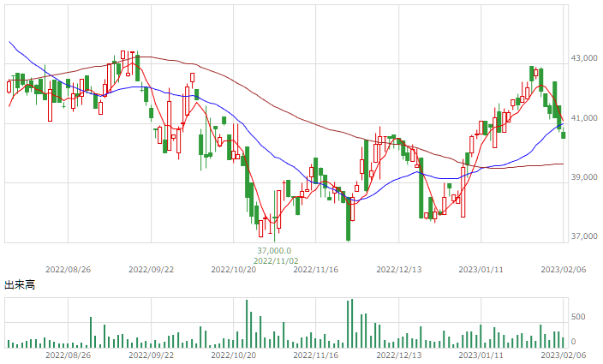Screen dimensions: 603x364
Task: Click the 2022/12/13 date under volume chart
Action: pos(399,355)
